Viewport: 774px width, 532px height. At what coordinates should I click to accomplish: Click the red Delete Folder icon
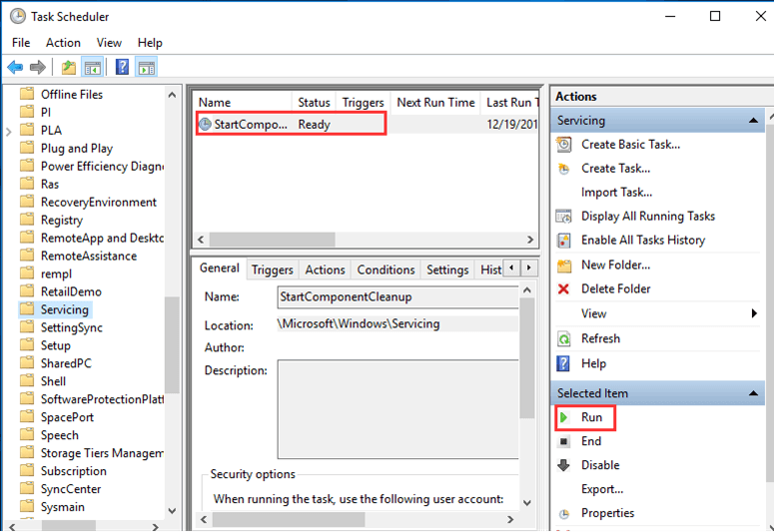563,288
